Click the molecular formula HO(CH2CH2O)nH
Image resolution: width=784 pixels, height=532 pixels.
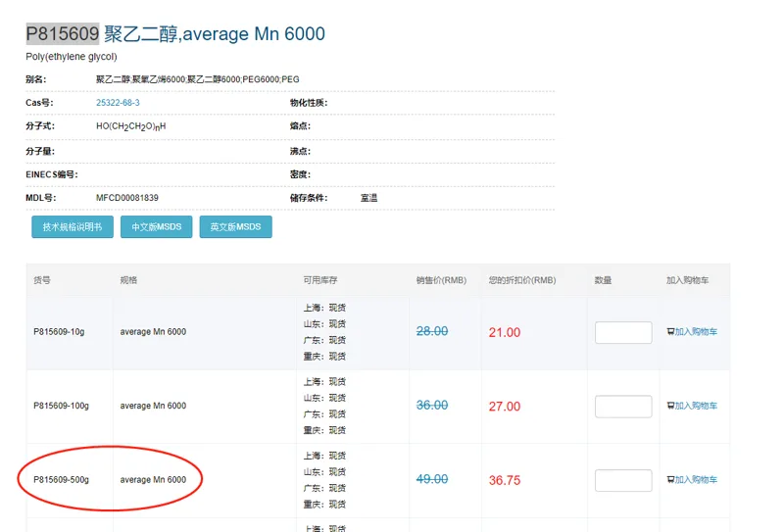tap(131, 126)
